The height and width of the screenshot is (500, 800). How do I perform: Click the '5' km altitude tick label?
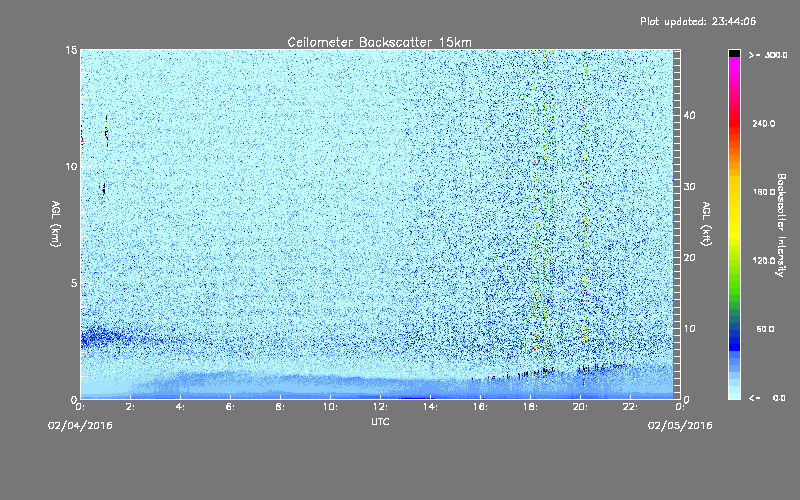[74, 283]
